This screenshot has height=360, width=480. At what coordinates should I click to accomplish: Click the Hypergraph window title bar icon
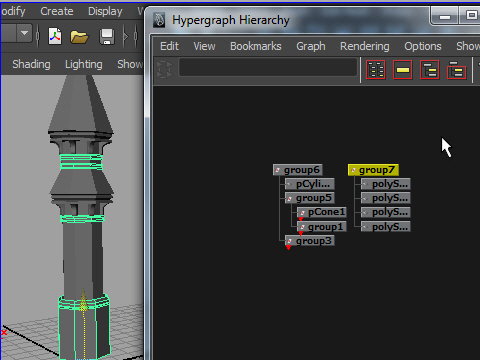pyautogui.click(x=159, y=20)
